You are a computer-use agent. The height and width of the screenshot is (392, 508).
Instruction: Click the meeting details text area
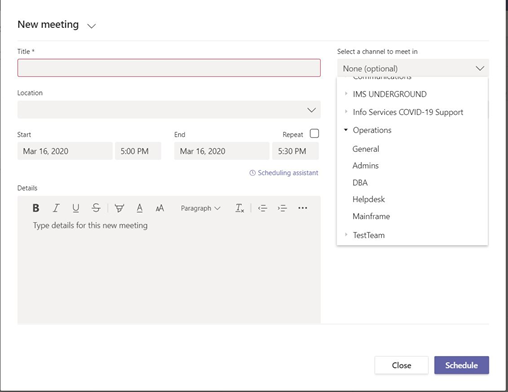pyautogui.click(x=169, y=270)
